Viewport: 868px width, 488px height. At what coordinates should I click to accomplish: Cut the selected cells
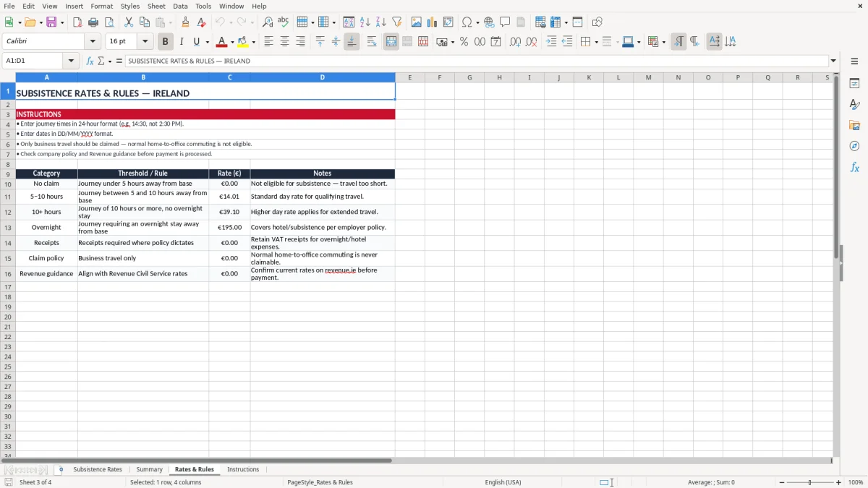coord(129,22)
